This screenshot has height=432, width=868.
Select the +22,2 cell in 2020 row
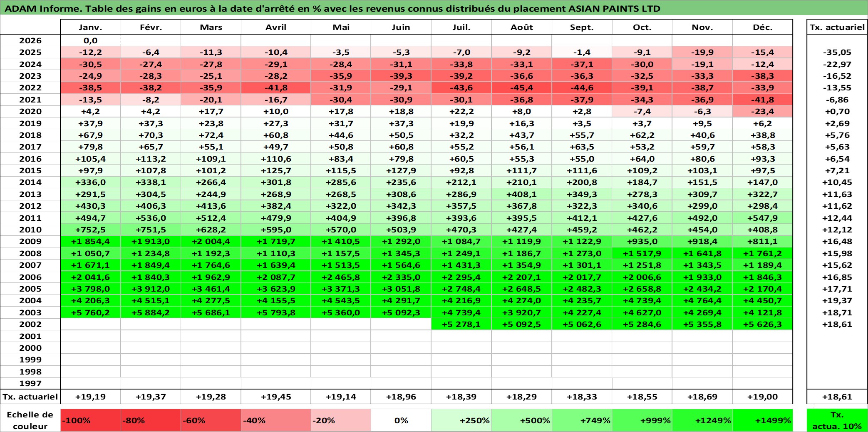461,111
